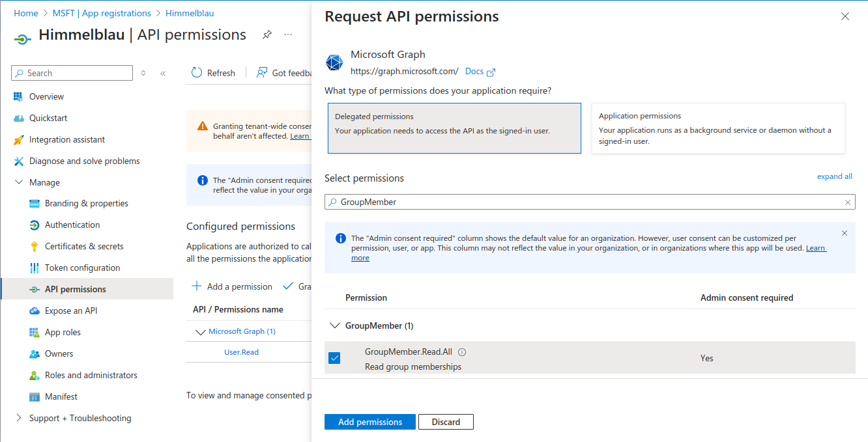Viewport: 868px width, 442px height.
Task: Click the Expose an API icon
Action: pos(35,311)
